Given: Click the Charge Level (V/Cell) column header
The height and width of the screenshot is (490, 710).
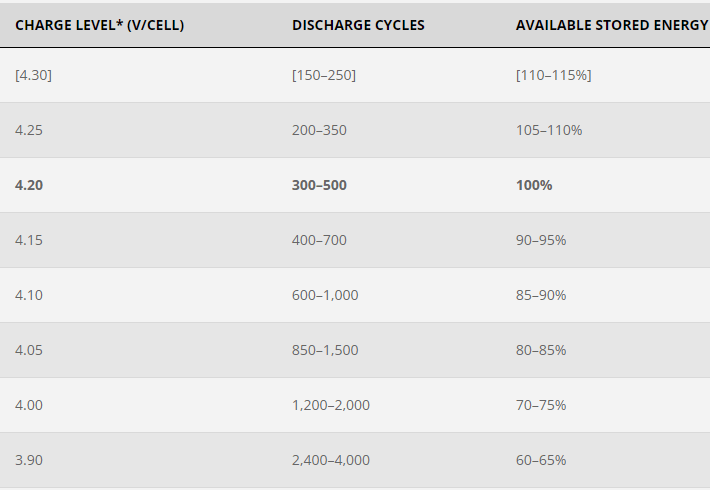Looking at the screenshot, I should [100, 25].
